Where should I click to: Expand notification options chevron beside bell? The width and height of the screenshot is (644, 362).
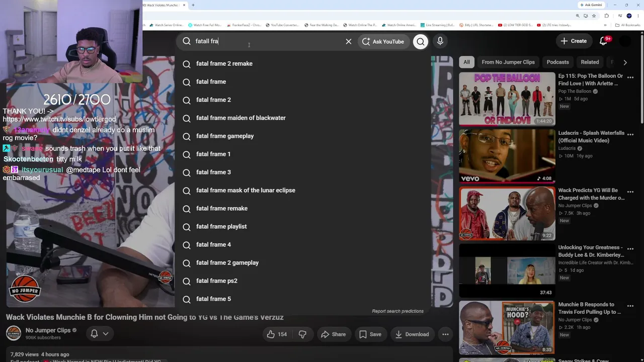(x=106, y=333)
